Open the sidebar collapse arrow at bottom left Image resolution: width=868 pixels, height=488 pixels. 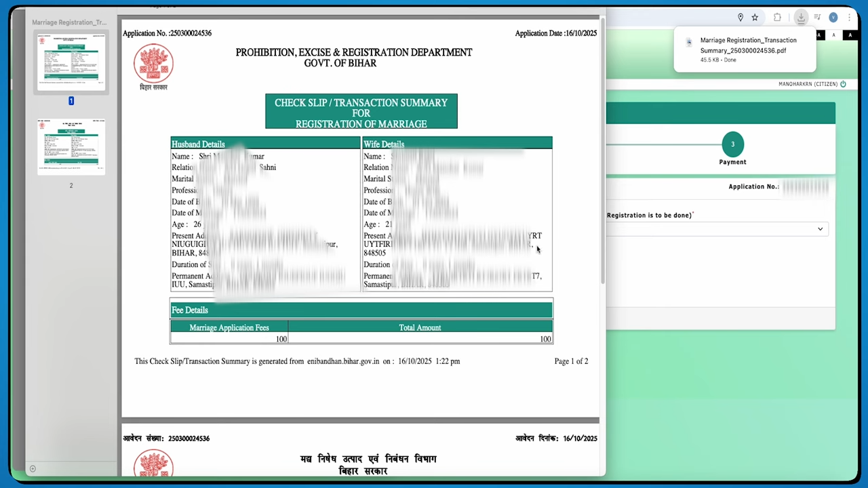click(x=32, y=468)
